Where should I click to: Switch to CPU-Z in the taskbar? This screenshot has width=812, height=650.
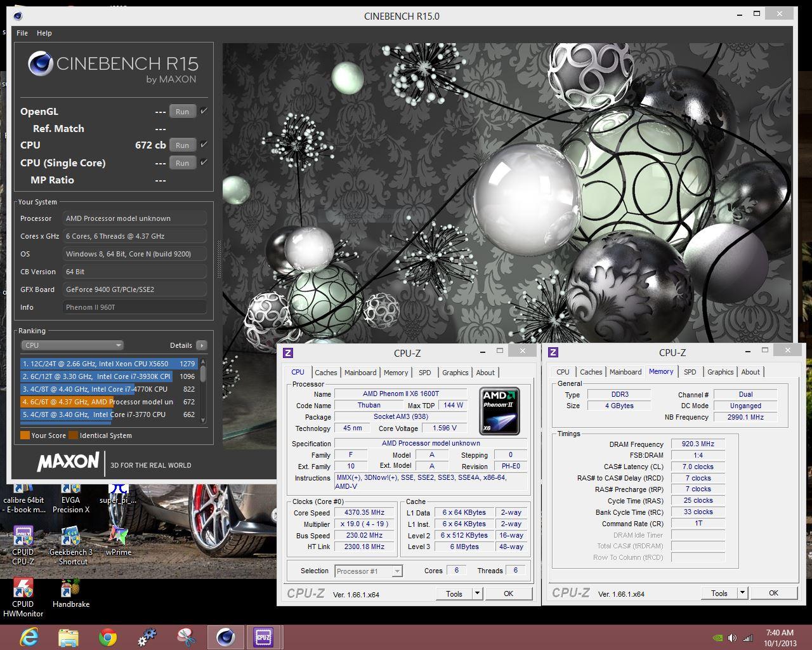coord(264,637)
